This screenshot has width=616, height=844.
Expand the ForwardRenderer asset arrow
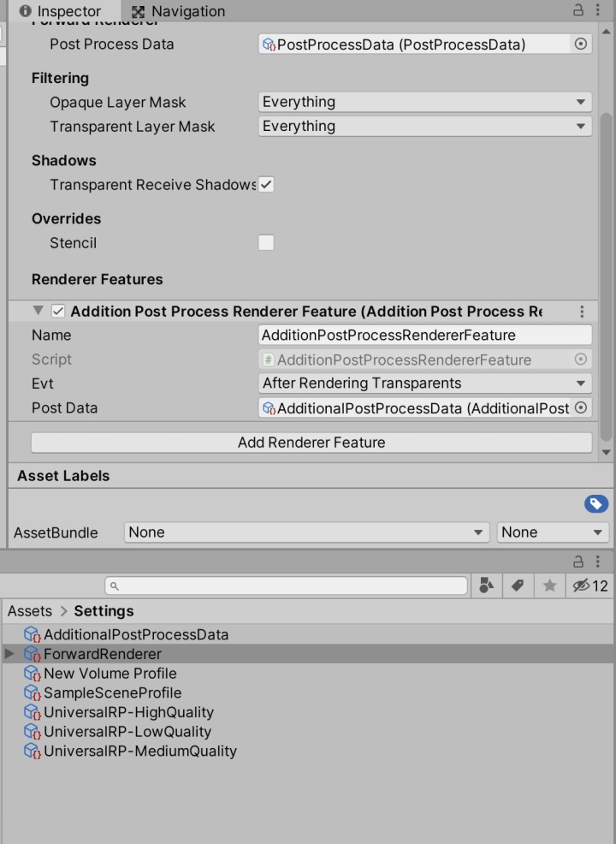[9, 653]
